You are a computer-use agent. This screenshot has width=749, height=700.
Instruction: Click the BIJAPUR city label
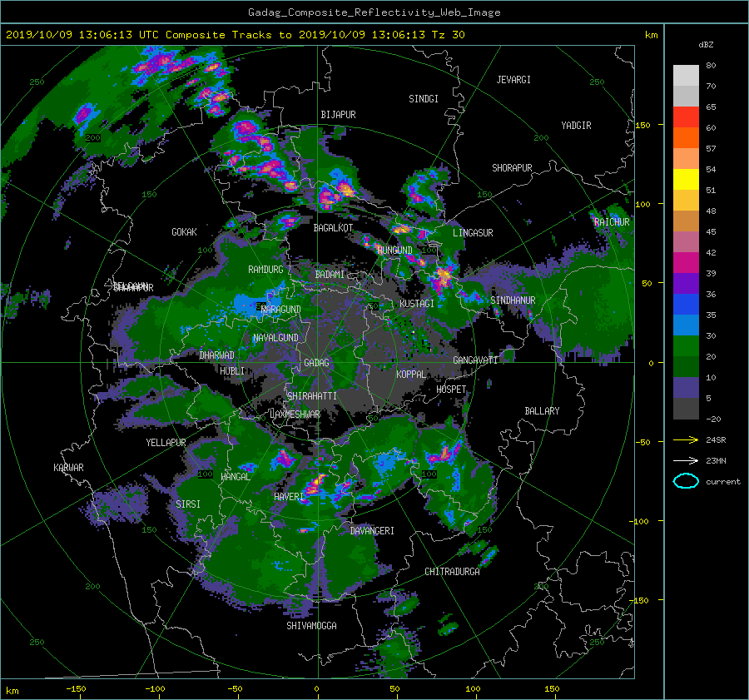tap(338, 115)
